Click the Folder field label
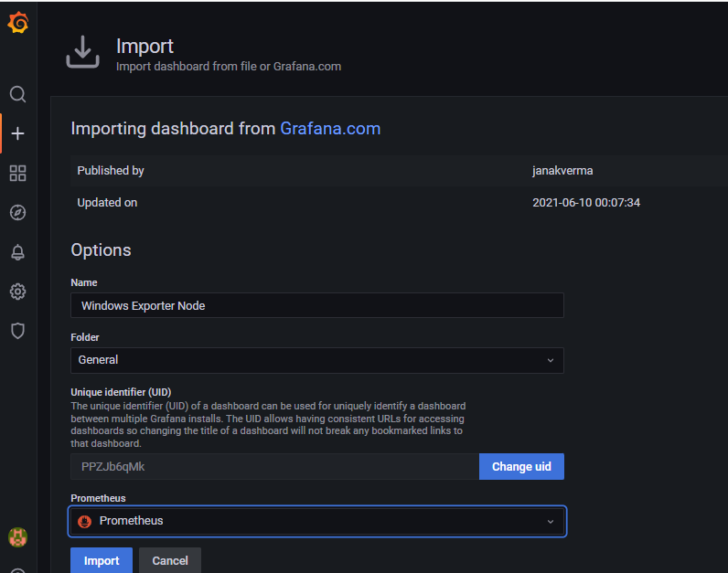Viewport: 728px width, 573px height. 84,337
